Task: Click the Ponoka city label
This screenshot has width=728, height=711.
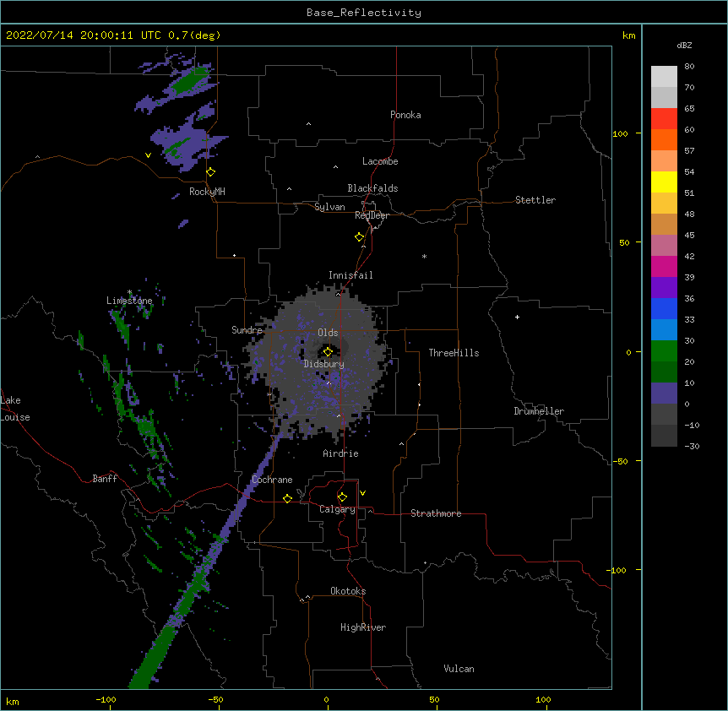Action: pos(405,115)
